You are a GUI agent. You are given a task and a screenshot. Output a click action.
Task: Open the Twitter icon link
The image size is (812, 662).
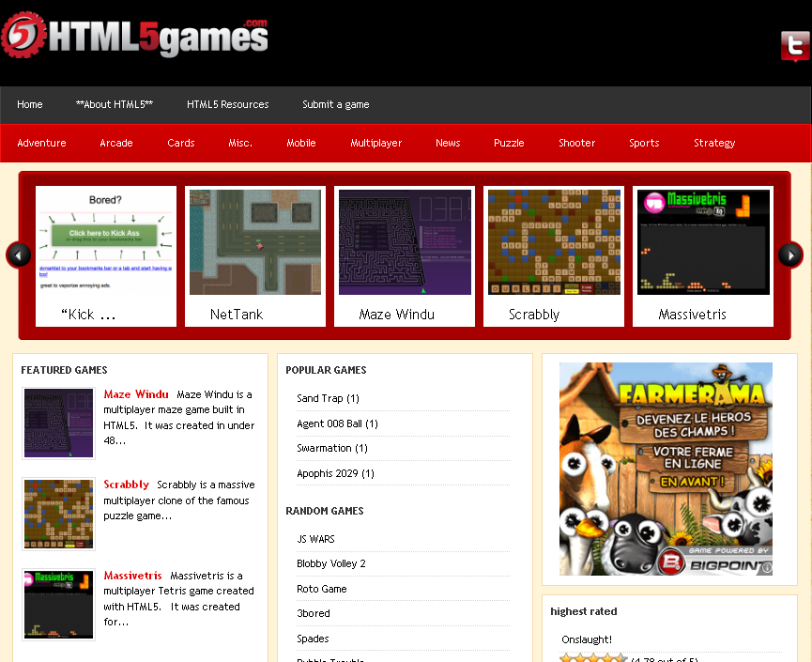[795, 46]
